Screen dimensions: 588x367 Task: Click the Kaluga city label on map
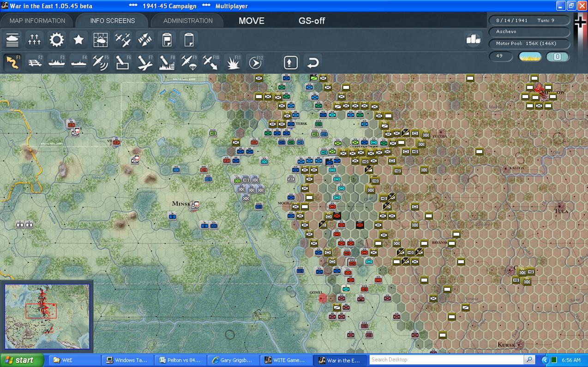[x=516, y=168]
